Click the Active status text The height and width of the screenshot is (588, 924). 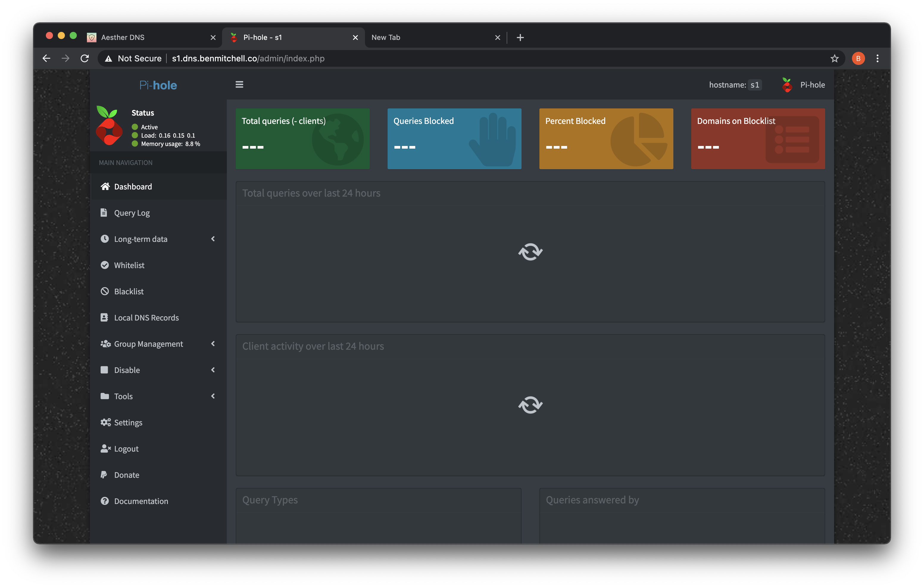tap(149, 127)
